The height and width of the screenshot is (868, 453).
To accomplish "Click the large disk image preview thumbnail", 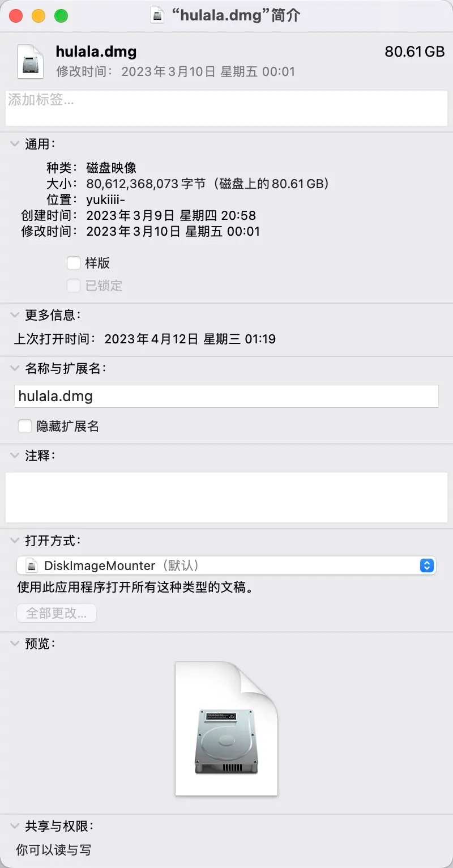I will tap(226, 728).
